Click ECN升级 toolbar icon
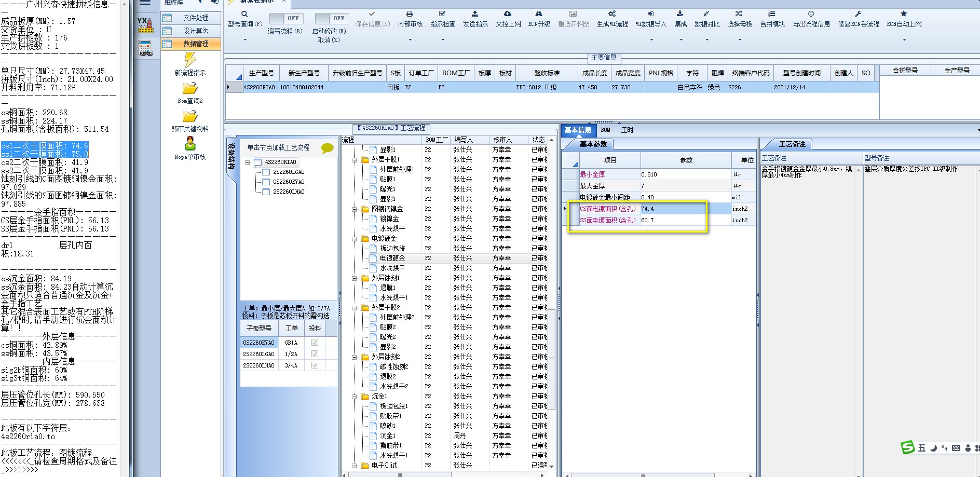The image size is (980, 477). coord(539,14)
